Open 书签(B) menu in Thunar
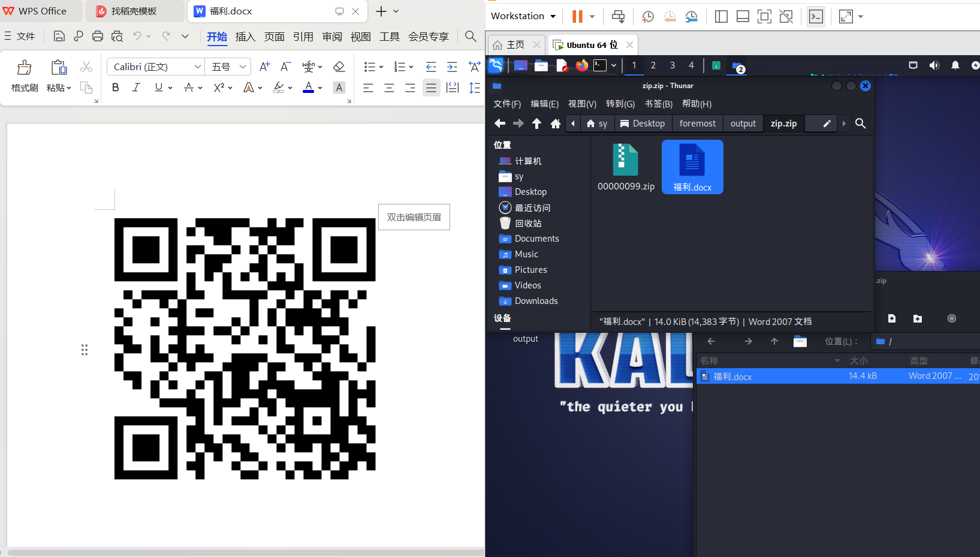Screen dimensions: 980x557 point(658,104)
